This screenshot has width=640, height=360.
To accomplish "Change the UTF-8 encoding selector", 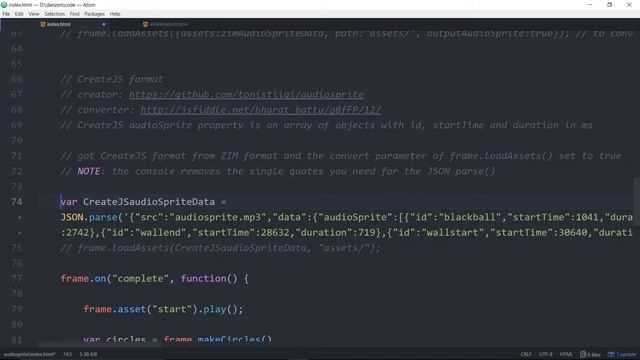I will pos(546,354).
